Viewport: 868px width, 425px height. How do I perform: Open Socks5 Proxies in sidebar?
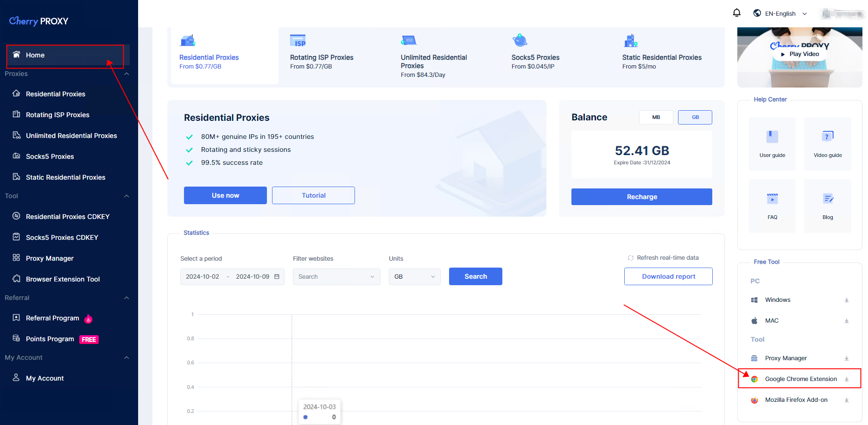pyautogui.click(x=50, y=156)
